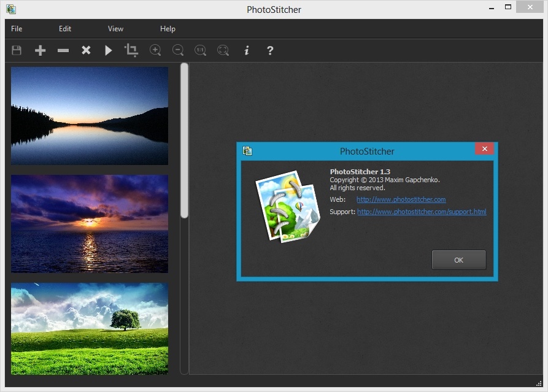548x392 pixels.
Task: Open the File menu
Action: pyautogui.click(x=17, y=29)
